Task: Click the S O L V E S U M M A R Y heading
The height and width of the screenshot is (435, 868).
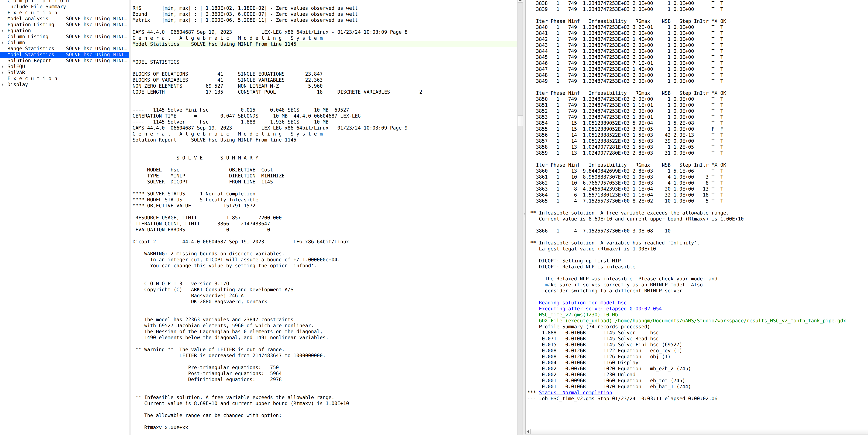Action: 217,158
